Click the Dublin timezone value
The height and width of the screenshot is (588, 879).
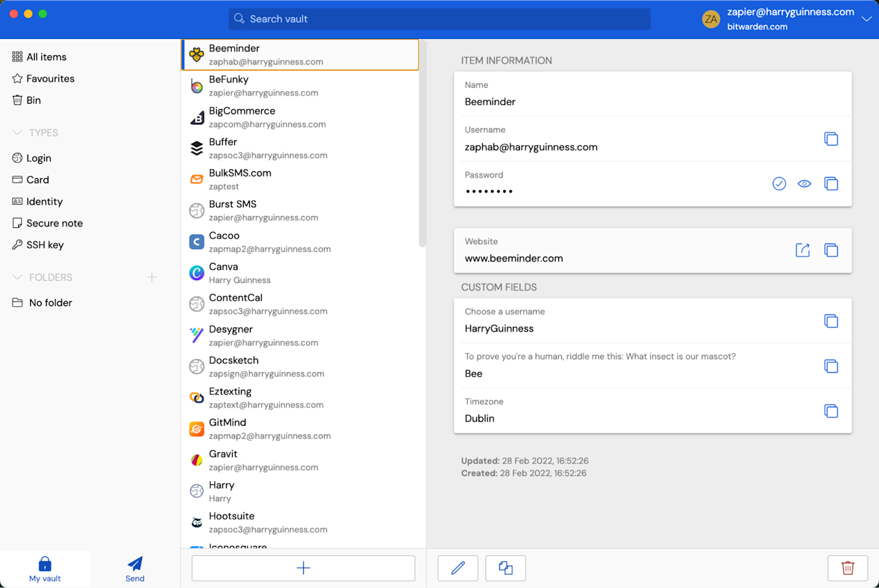(x=480, y=419)
